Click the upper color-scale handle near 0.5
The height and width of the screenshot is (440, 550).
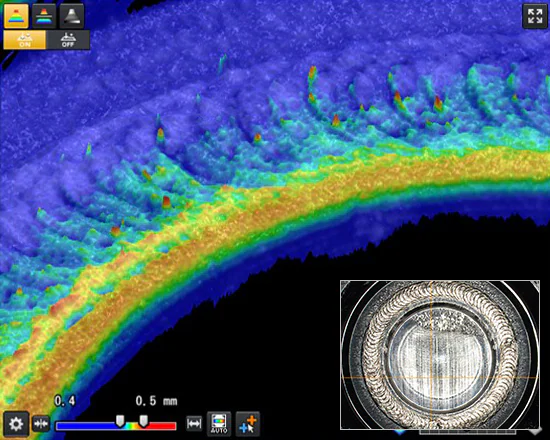pos(143,421)
